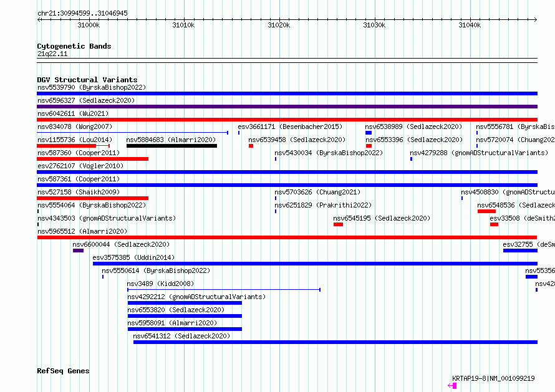Select the nsv5703626 (Chuang2021) label
The height and width of the screenshot is (392, 555).
point(317,192)
